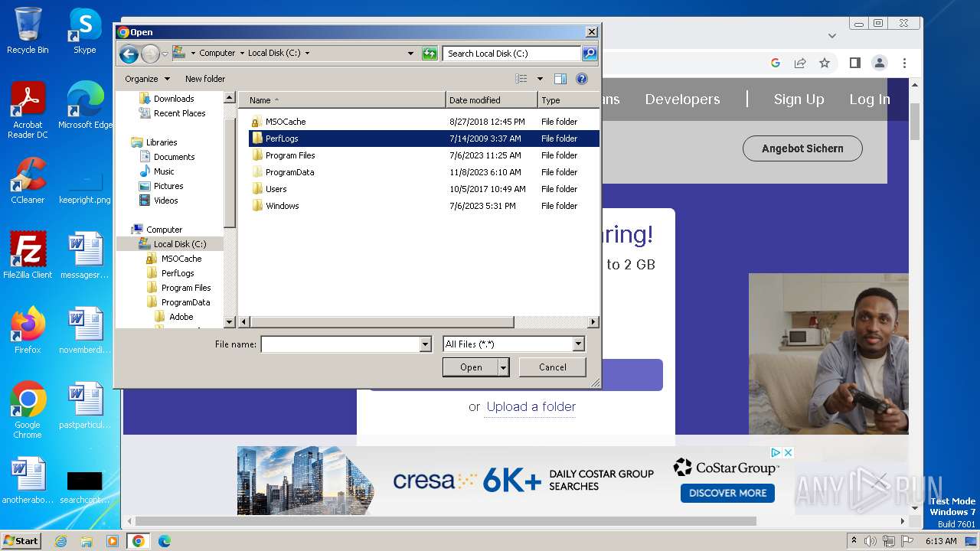Expand Chrome tab search chevron
The width and height of the screenshot is (980, 551).
(832, 36)
